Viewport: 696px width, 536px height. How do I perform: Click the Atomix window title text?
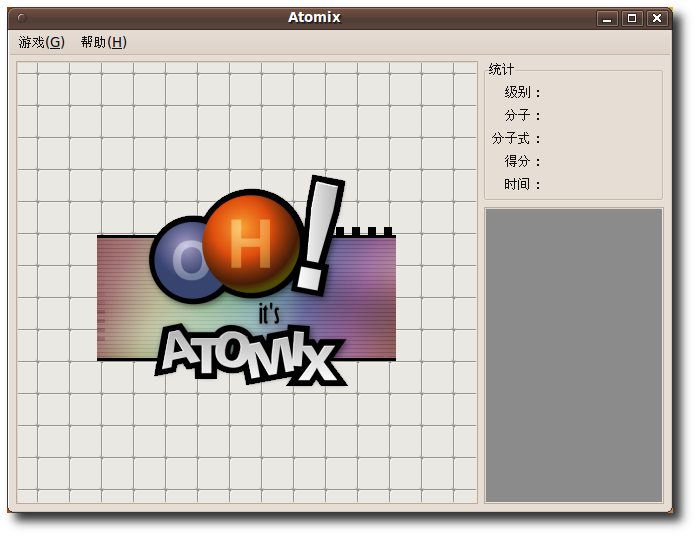[314, 17]
